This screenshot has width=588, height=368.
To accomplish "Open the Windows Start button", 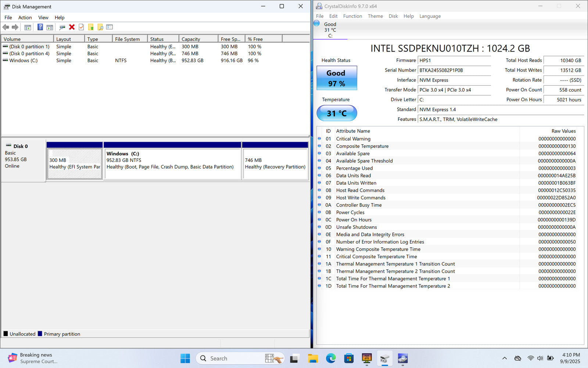I will (185, 358).
